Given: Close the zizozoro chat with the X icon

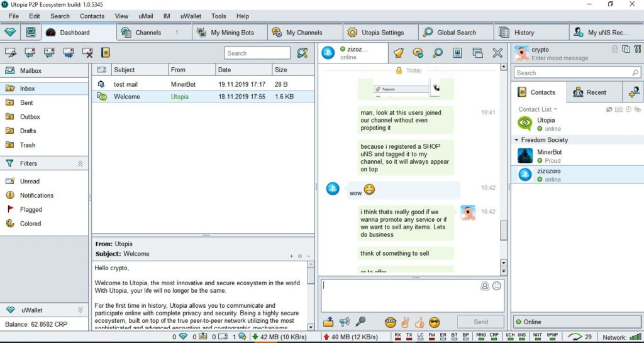Looking at the screenshot, I should tap(497, 53).
